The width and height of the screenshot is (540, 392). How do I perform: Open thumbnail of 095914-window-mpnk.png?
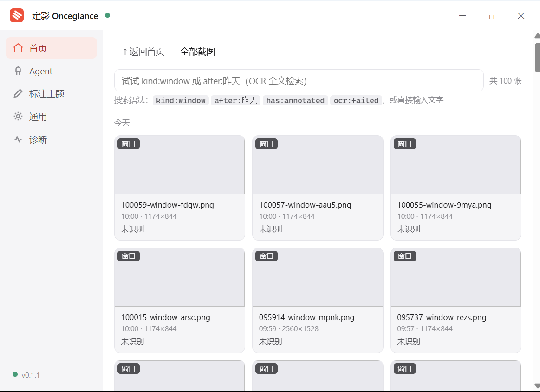pos(318,277)
